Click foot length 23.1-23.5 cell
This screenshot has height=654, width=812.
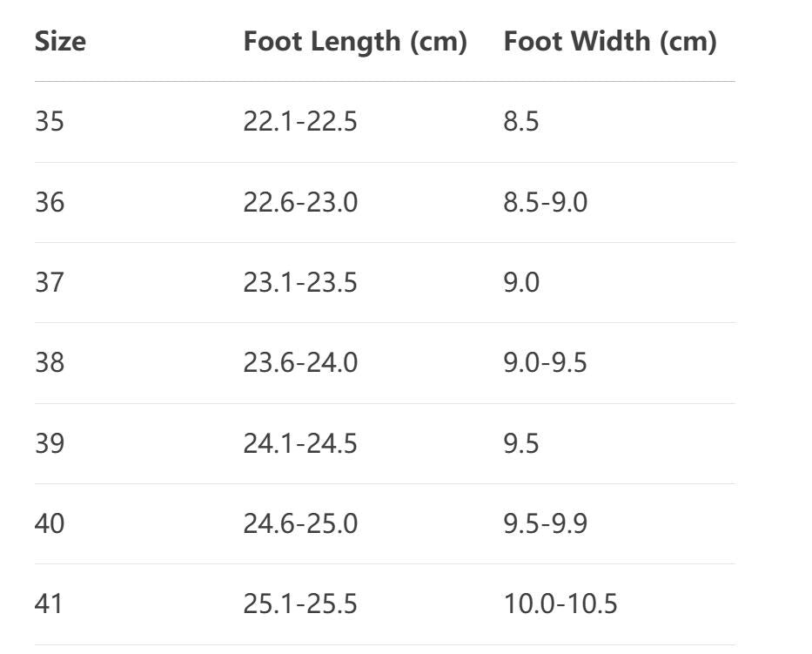(300, 282)
